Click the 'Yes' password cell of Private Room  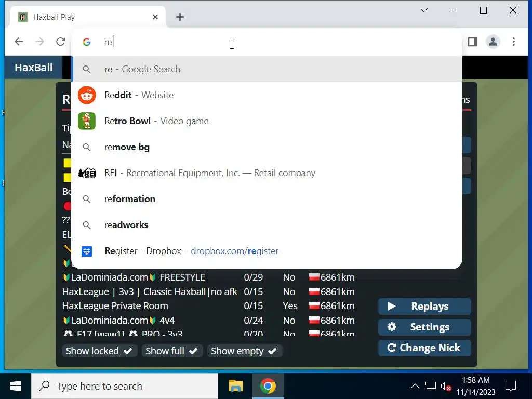coord(290,306)
